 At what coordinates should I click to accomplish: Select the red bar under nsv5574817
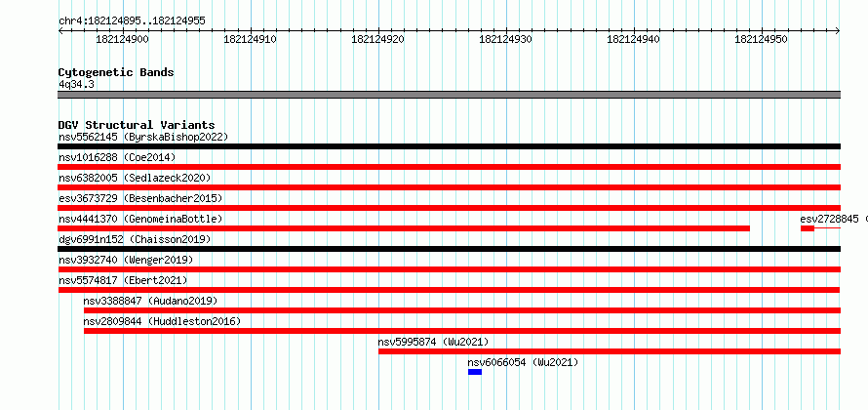[x=449, y=290]
